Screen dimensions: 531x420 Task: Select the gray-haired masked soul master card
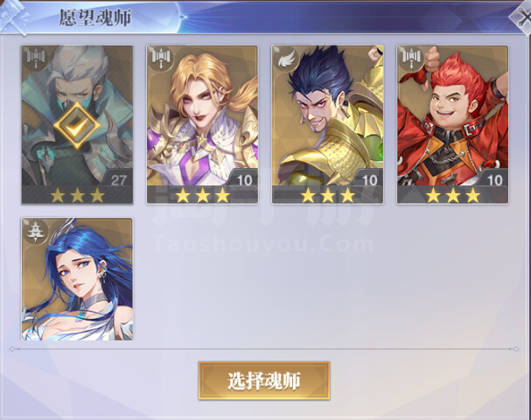(x=77, y=124)
